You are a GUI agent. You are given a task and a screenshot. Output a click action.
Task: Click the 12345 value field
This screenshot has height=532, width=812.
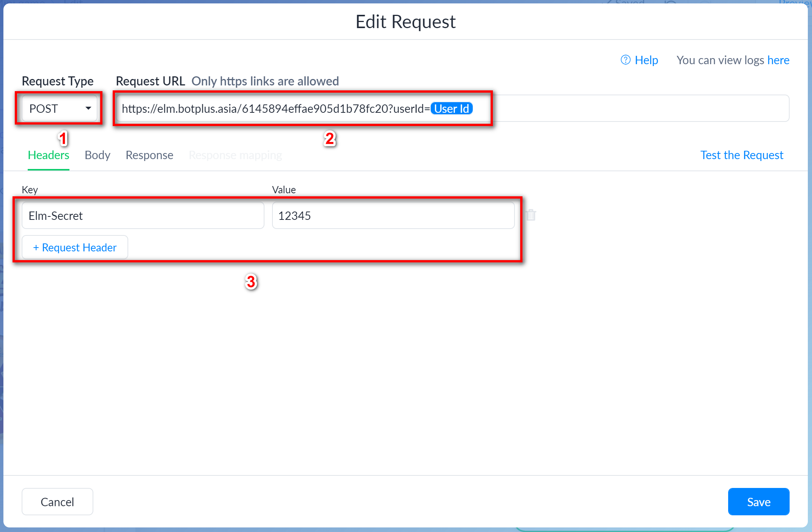[393, 216]
